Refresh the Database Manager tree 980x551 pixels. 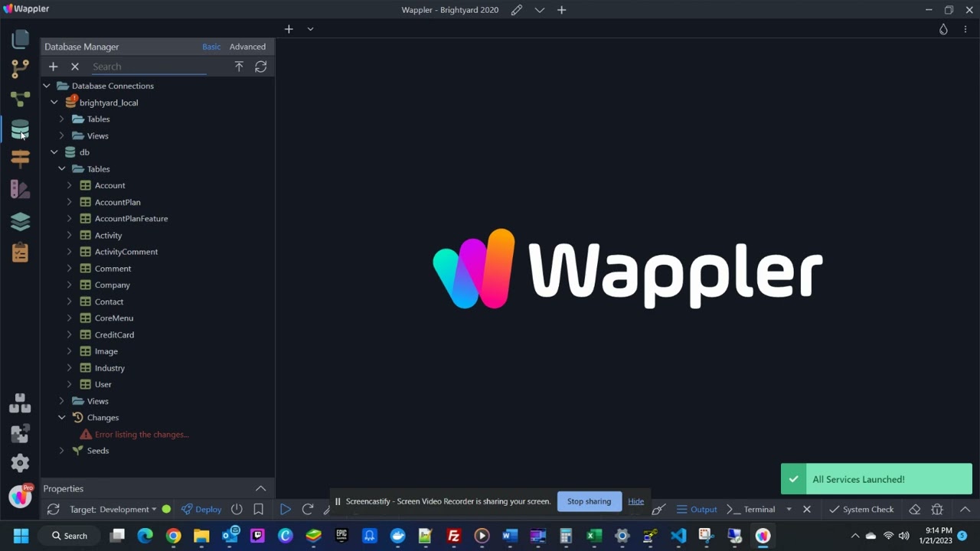[x=261, y=67]
